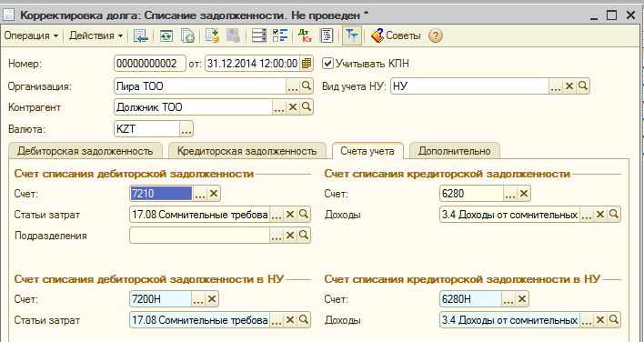Screen dimensions: 644x342
Task: Clear the account 6280Н field
Action: coord(522,299)
